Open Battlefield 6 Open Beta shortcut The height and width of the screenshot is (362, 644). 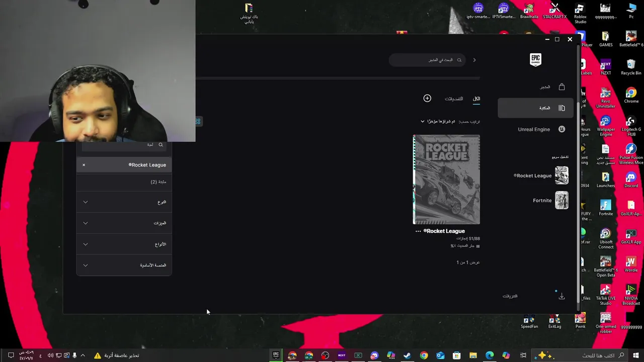[606, 267]
